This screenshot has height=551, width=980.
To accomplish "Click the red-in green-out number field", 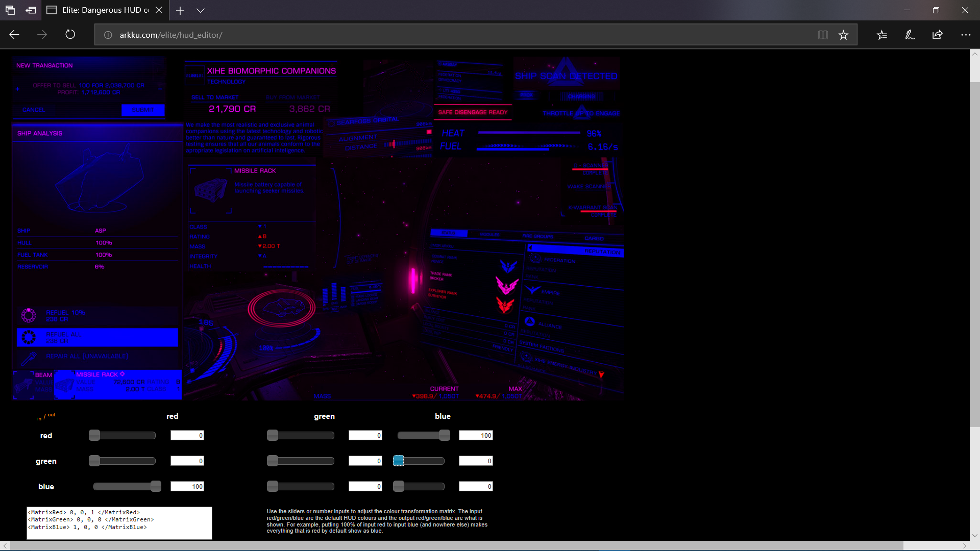I will [x=365, y=435].
